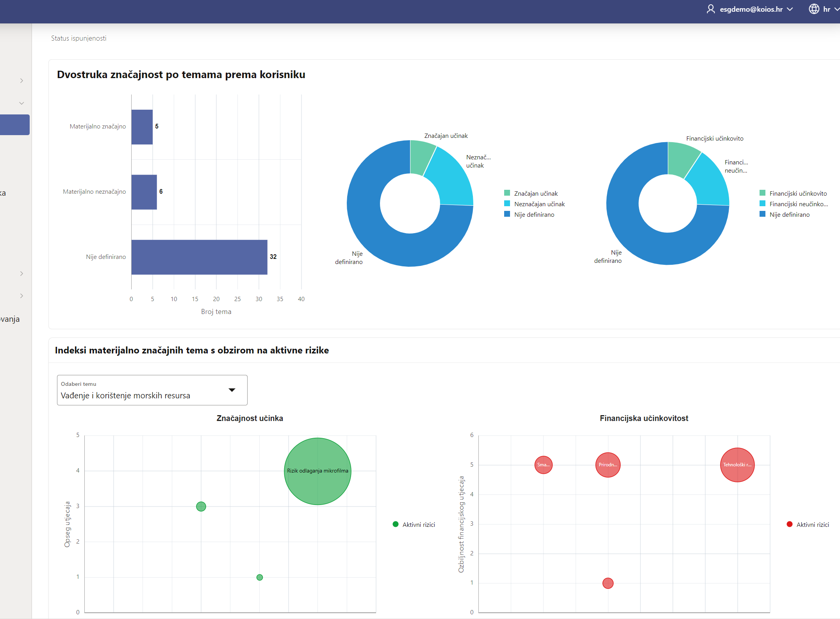The image size is (840, 619).
Task: Toggle Financijski učinkovito legend entry
Action: (797, 193)
